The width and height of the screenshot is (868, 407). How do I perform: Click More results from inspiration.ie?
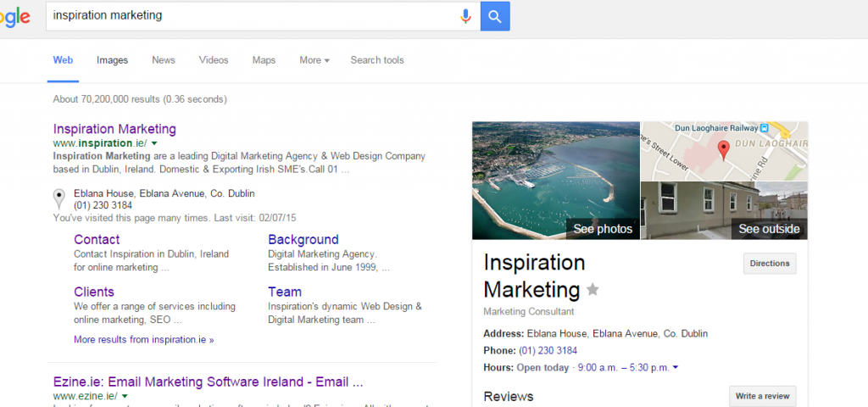click(x=144, y=339)
